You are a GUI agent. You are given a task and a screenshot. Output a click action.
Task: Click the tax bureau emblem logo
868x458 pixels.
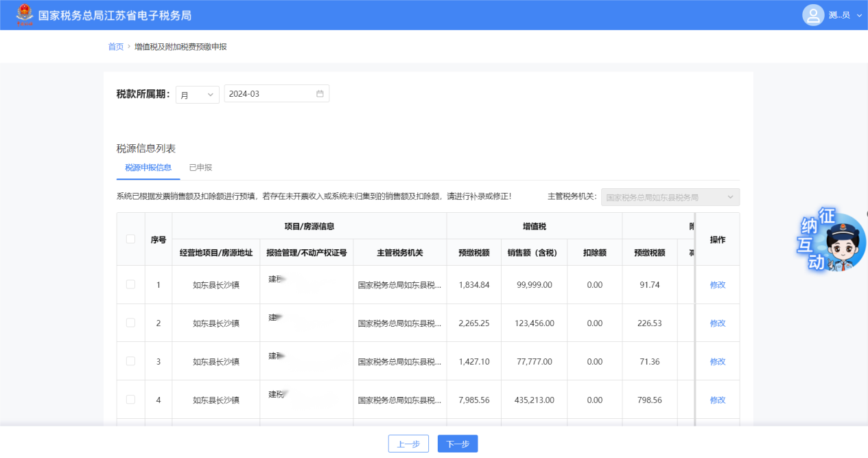(25, 14)
